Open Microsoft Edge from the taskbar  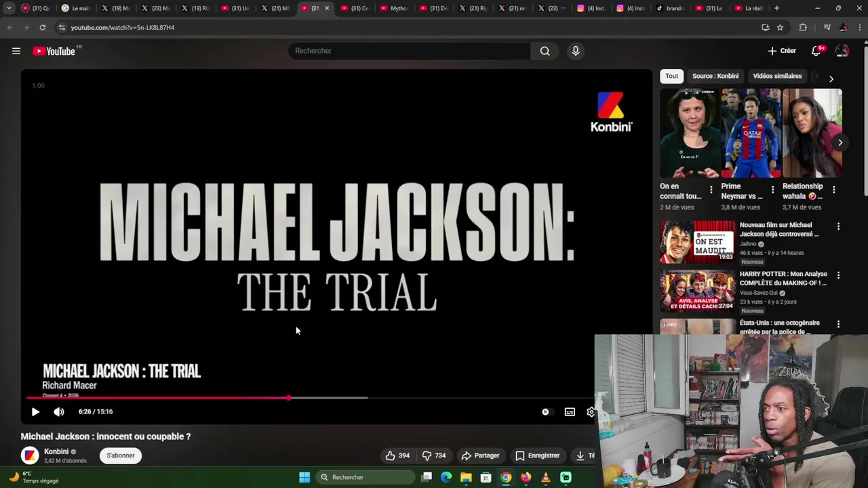click(x=446, y=477)
